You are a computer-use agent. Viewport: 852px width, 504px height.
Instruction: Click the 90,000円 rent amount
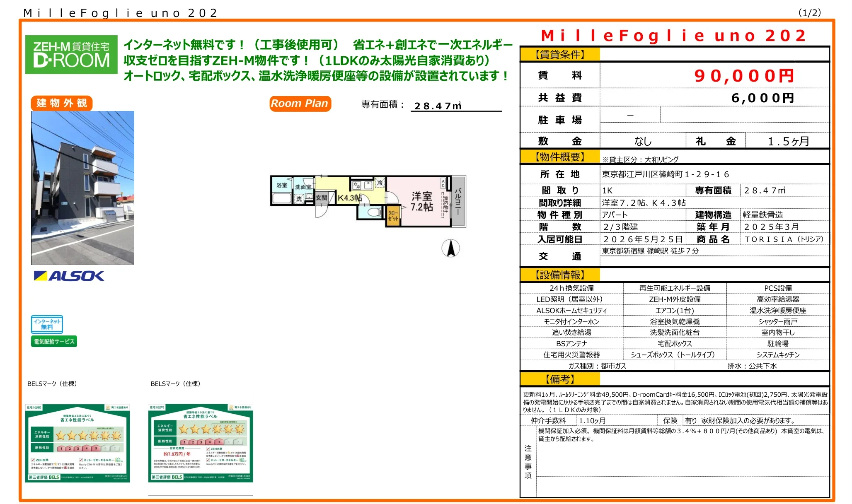click(x=744, y=76)
